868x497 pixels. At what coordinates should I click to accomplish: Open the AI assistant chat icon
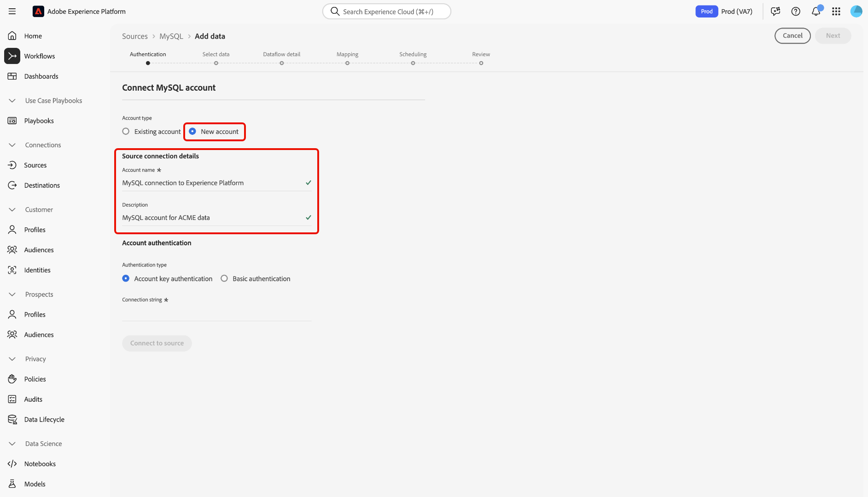(x=775, y=12)
